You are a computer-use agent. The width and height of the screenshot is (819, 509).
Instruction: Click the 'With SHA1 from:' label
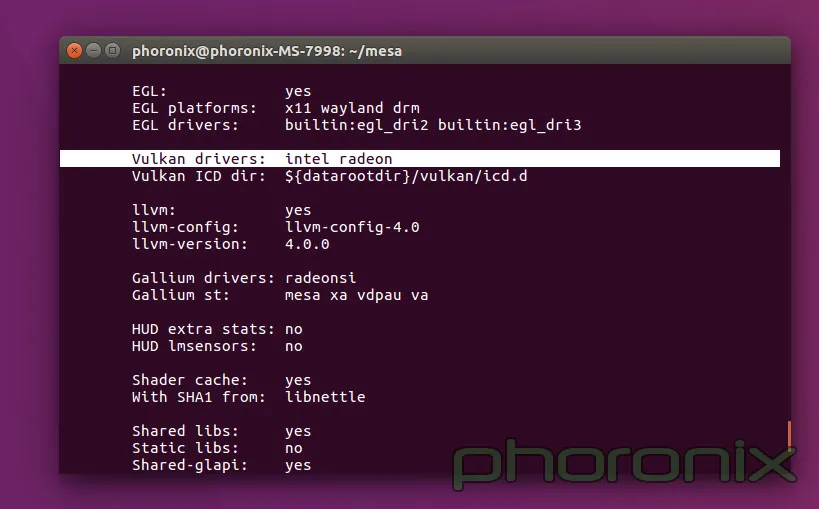click(x=198, y=397)
